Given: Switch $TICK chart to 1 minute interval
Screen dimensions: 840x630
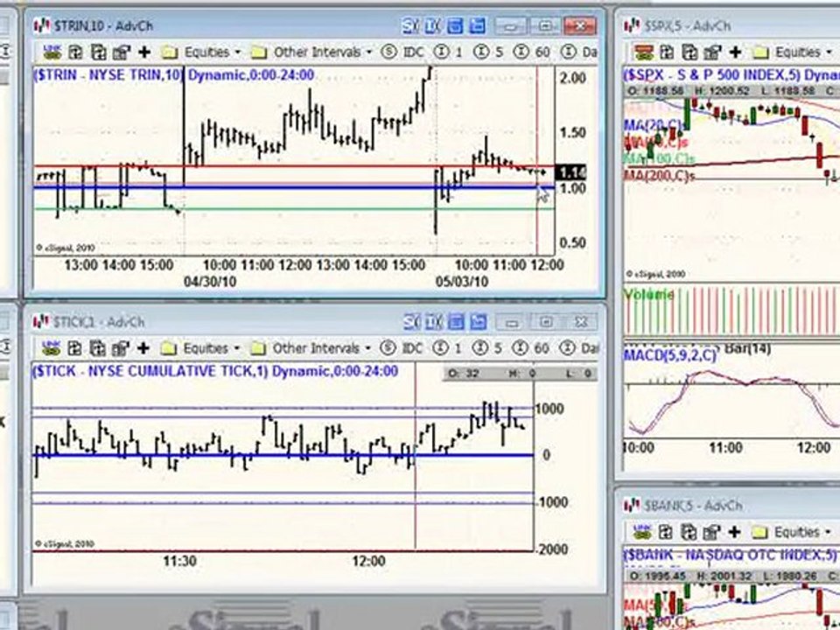Looking at the screenshot, I should [x=447, y=348].
